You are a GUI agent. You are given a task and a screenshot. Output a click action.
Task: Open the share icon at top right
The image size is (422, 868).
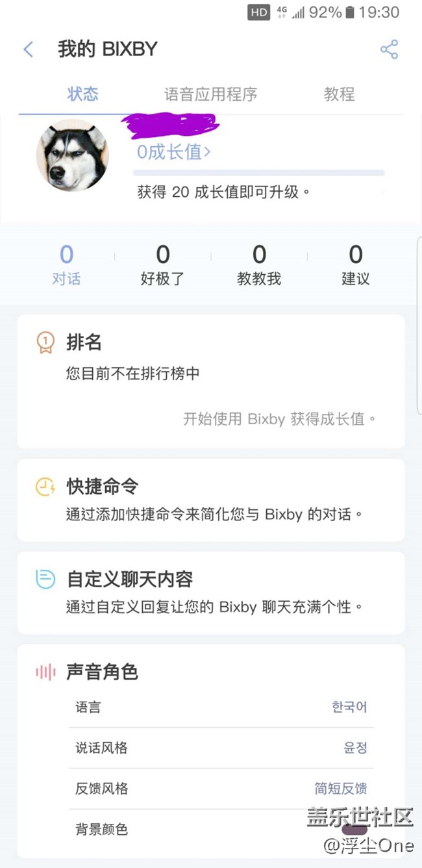tap(389, 49)
